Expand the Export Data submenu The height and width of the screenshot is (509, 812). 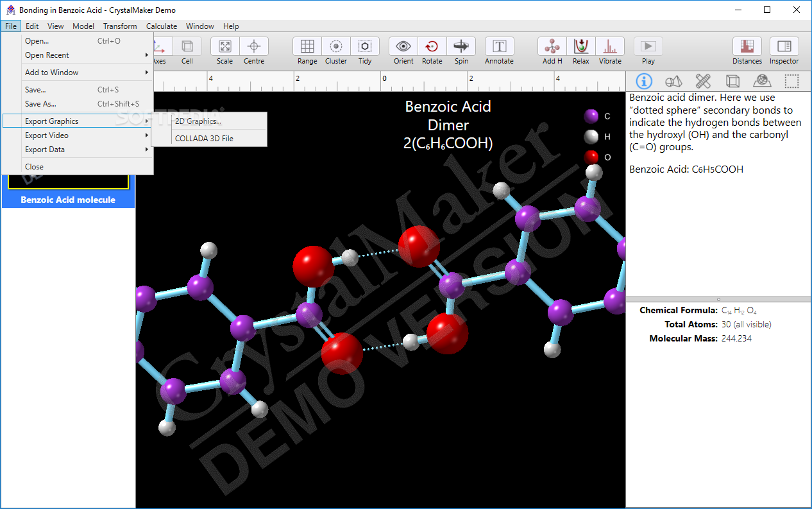[x=77, y=150]
